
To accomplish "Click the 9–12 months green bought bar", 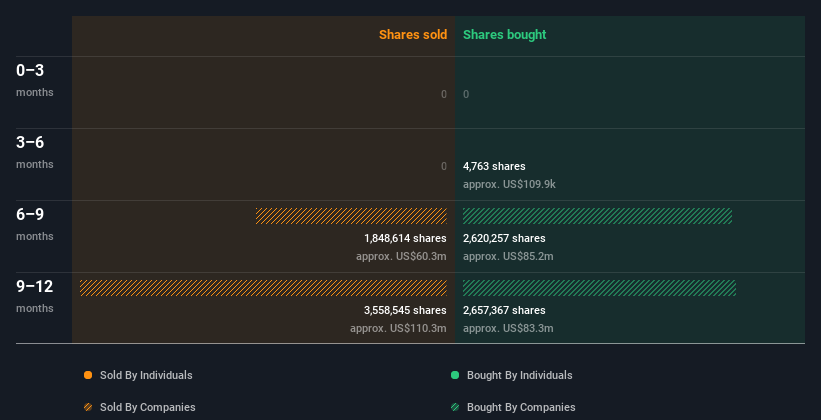I will [x=600, y=288].
